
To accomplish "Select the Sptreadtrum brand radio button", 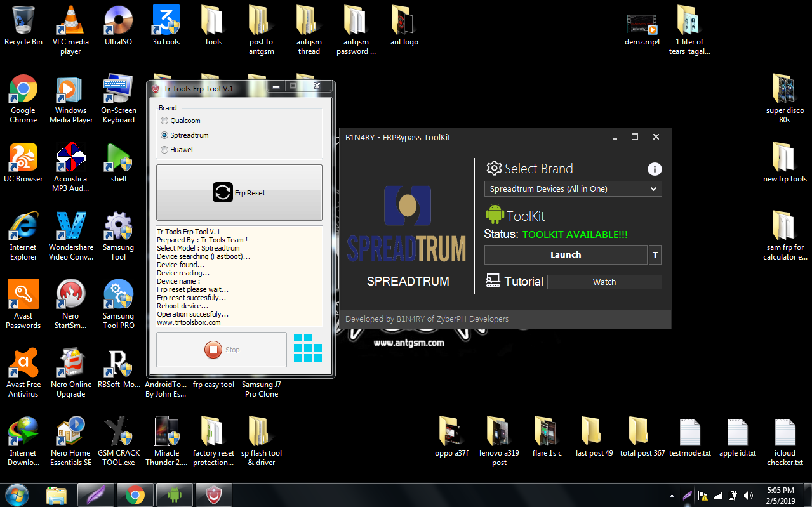I will coord(164,135).
